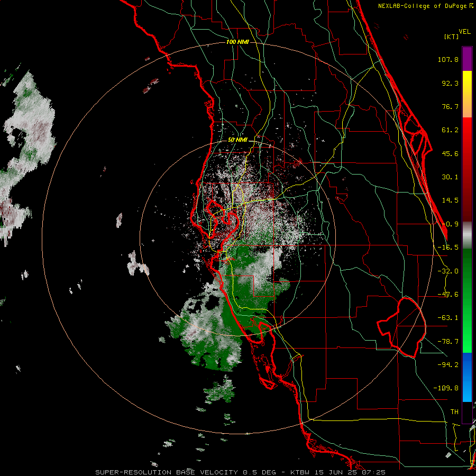Viewport: 476px width, 476px height.
Task: Click the -94.2 value on velocity scale
Action: tap(448, 364)
